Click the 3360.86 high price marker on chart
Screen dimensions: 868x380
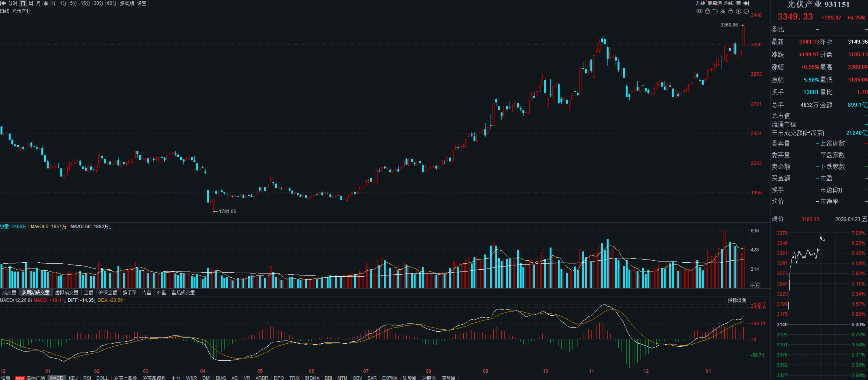tap(729, 25)
